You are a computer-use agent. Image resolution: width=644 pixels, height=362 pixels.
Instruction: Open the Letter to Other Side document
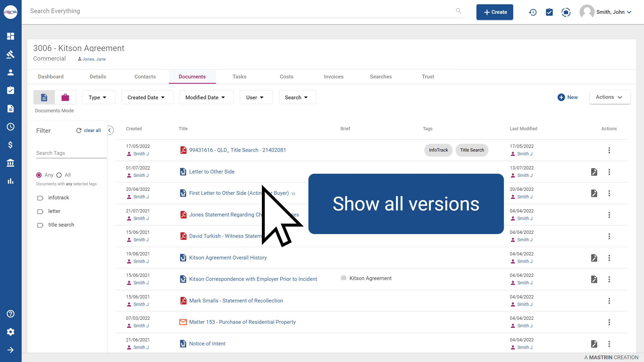point(212,171)
